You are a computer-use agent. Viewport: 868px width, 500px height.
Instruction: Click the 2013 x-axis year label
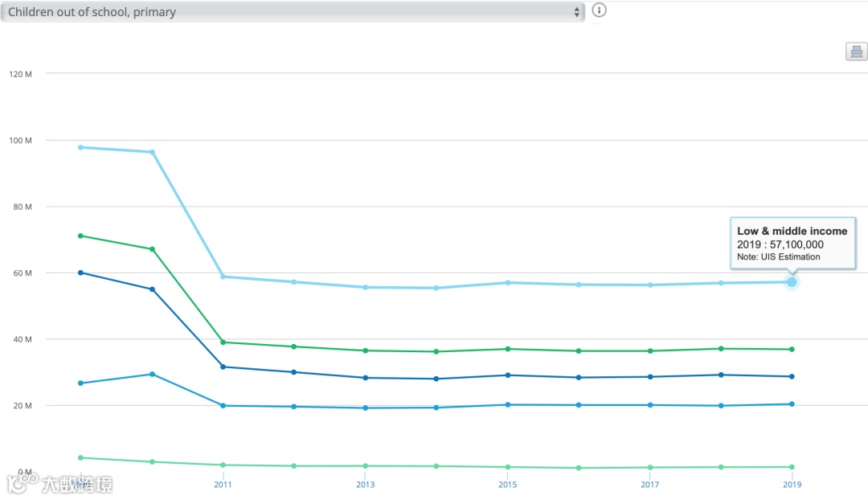[366, 485]
